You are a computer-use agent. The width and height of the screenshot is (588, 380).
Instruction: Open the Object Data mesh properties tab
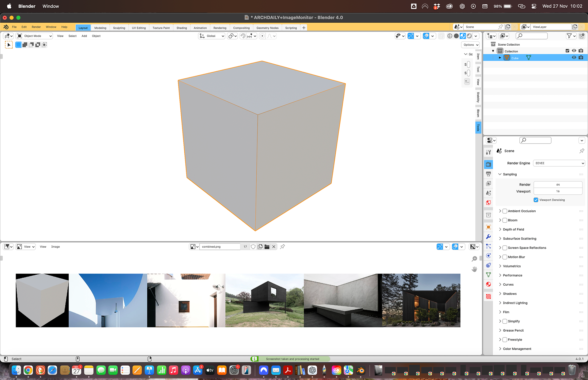[488, 275]
